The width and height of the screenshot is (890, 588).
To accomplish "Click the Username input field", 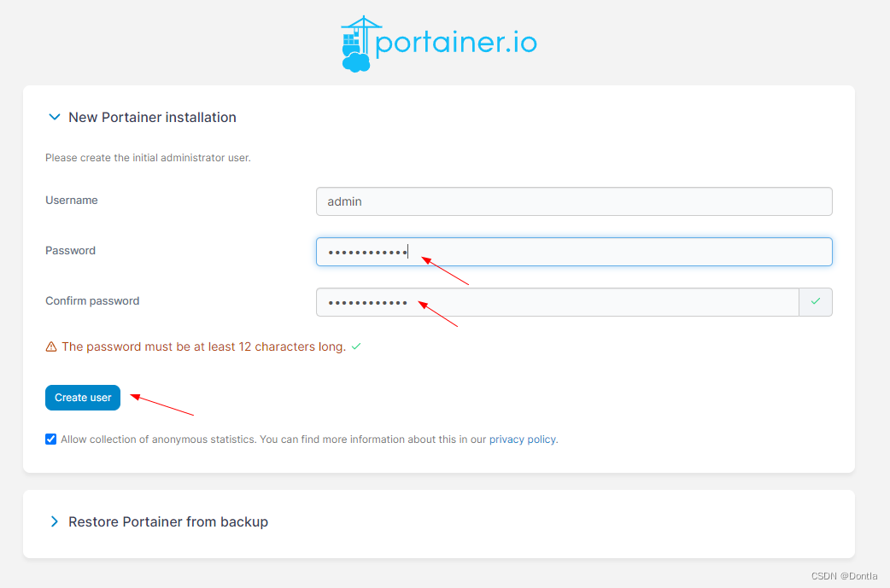I will pos(574,201).
